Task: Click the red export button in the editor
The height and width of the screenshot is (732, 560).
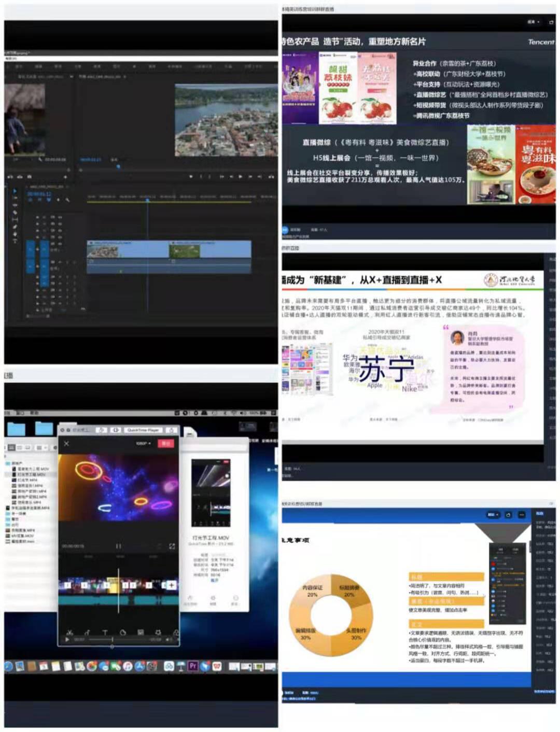Action: tap(166, 444)
